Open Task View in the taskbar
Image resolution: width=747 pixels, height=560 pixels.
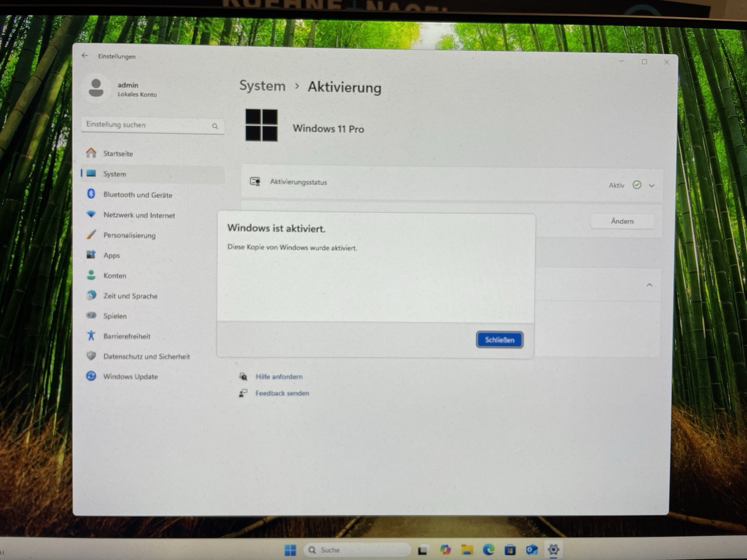coord(423,551)
